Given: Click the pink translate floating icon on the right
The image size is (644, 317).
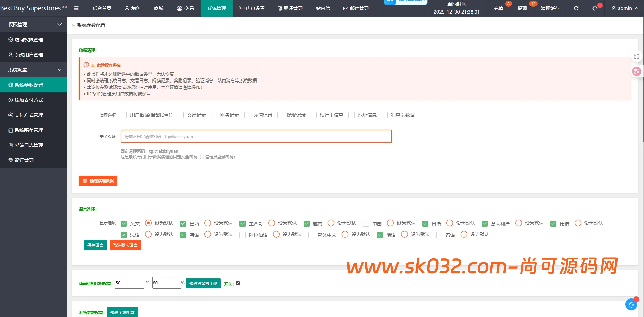Looking at the screenshot, I should [x=636, y=71].
